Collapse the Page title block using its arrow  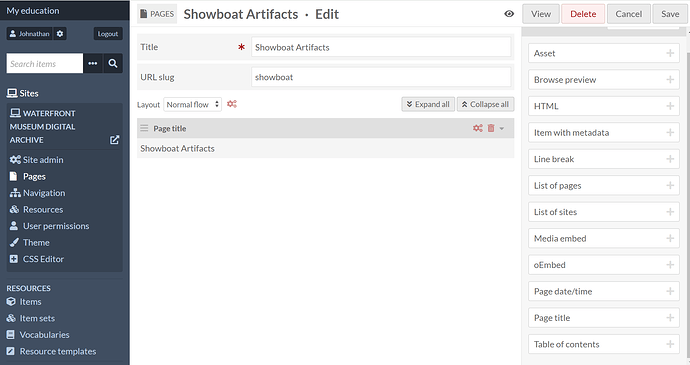[502, 129]
